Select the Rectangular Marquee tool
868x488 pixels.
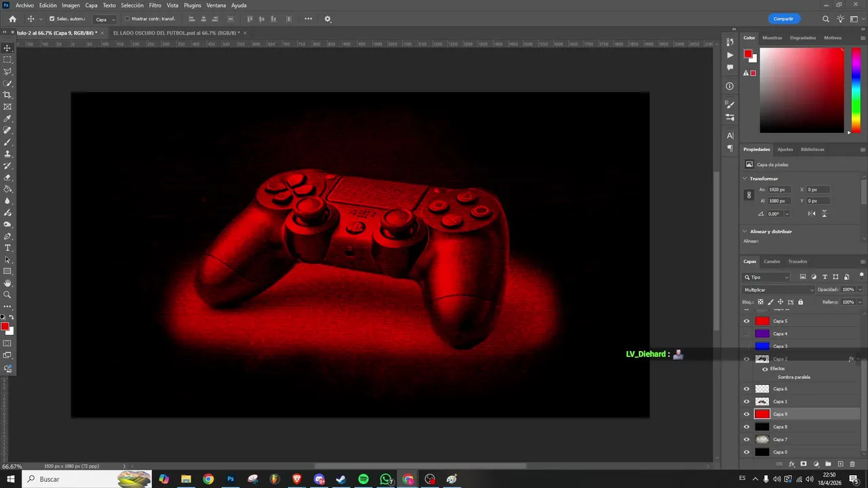pyautogui.click(x=7, y=60)
